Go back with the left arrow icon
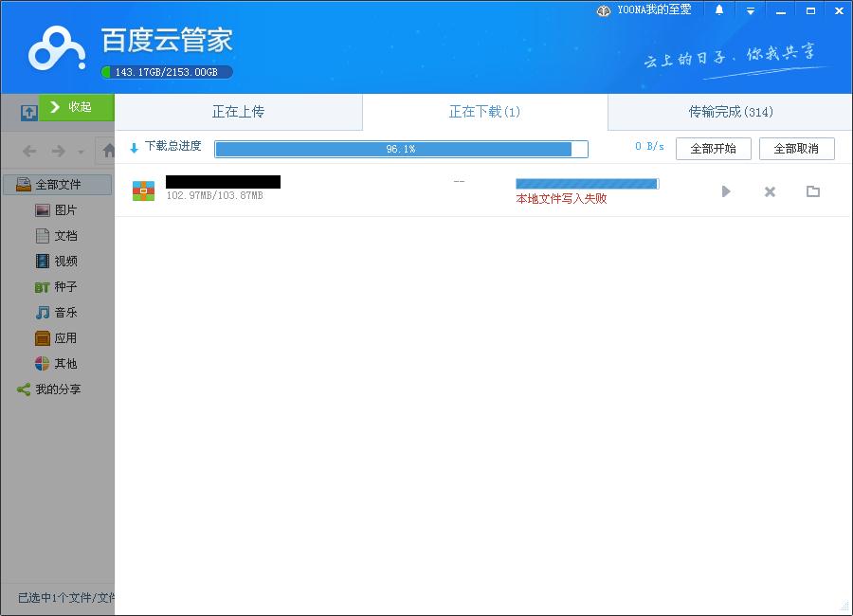The width and height of the screenshot is (853, 616). pos(30,151)
